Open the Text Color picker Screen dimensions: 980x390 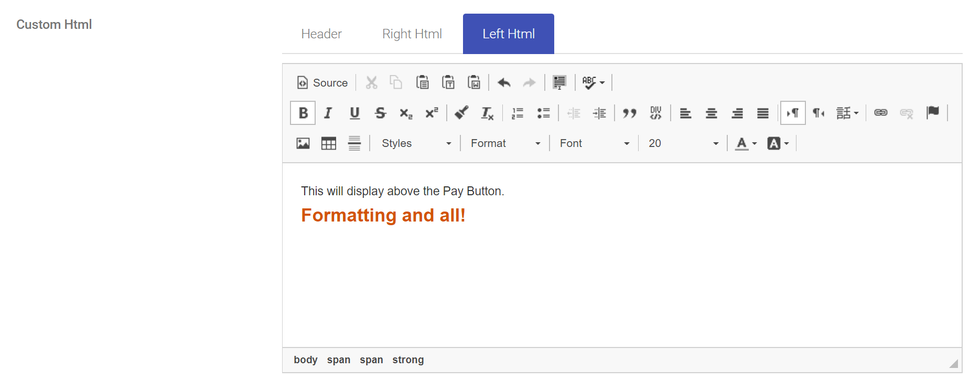746,143
